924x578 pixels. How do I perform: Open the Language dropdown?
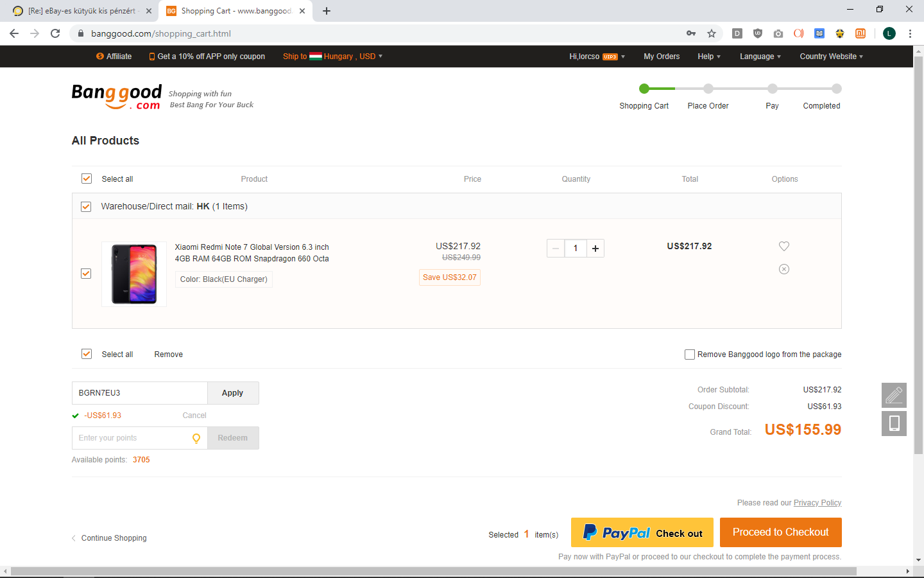point(760,57)
